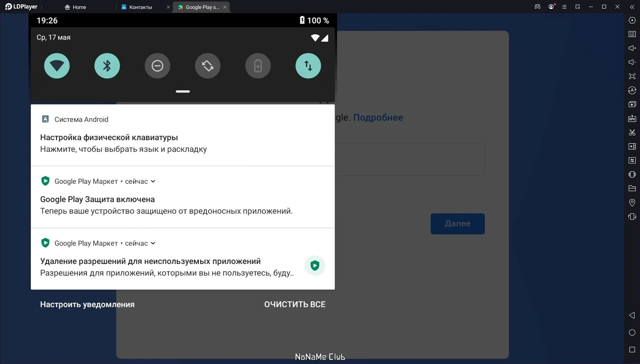640x364 pixels.
Task: Open the physical keyboard setup notification
Action: point(183,135)
